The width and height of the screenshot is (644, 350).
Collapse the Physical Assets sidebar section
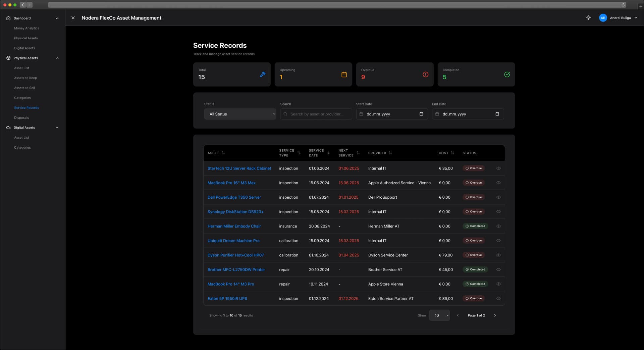57,58
